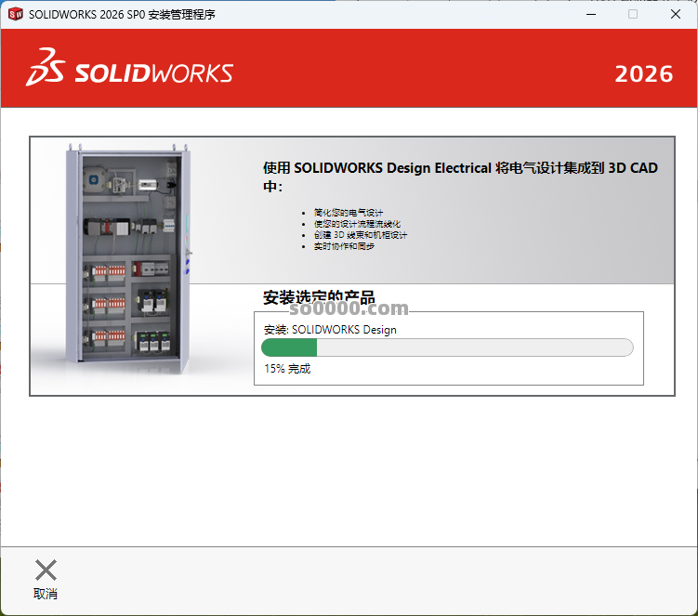Click the '实时协作和同步' bullet text
698x616 pixels.
(x=344, y=246)
